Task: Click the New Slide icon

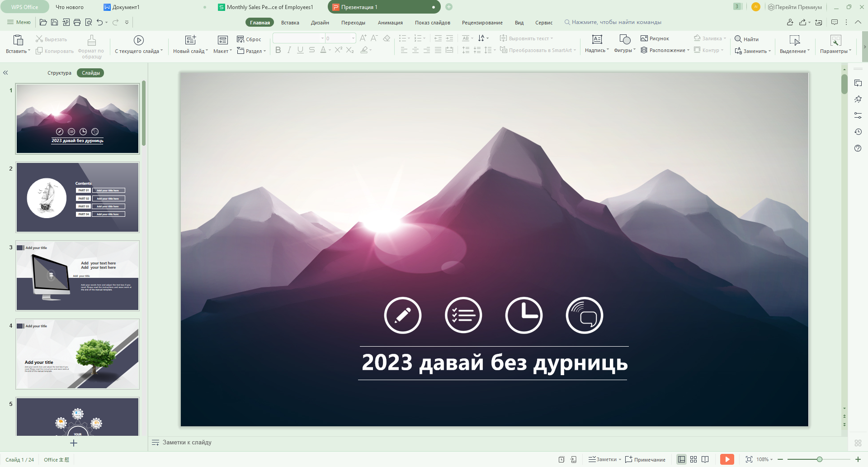Action: pos(190,40)
